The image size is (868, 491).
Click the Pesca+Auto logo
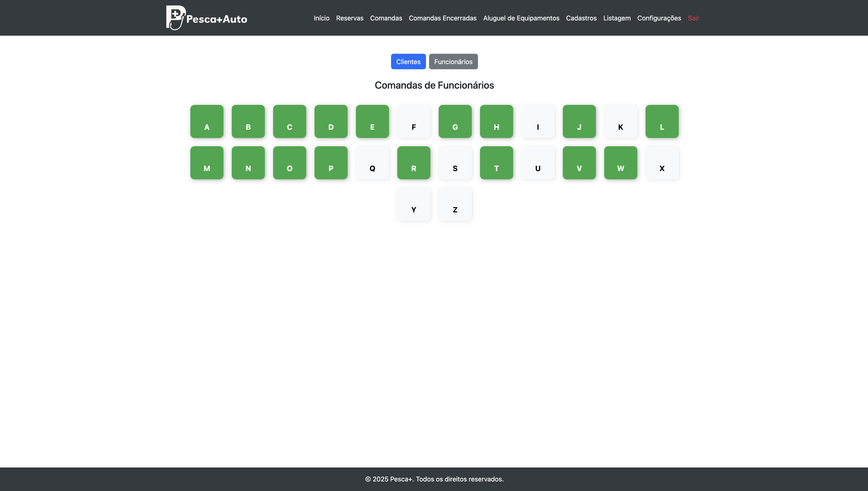coord(207,18)
